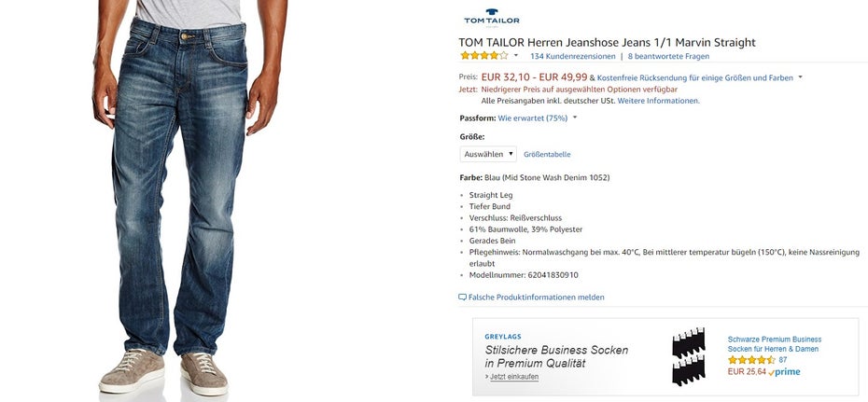
Task: Click the Tom Tailor brand logo
Action: point(491,18)
